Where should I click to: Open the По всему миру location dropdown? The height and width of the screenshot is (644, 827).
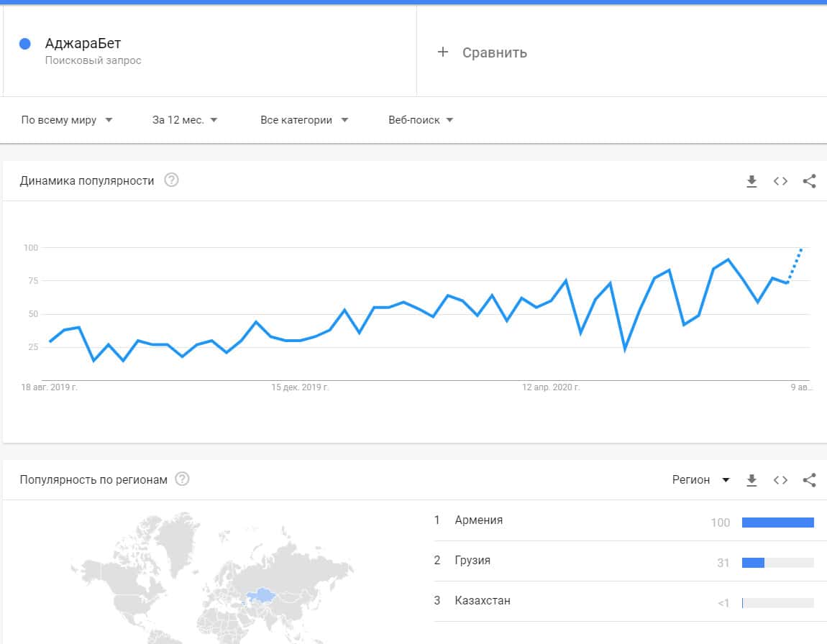(x=67, y=120)
